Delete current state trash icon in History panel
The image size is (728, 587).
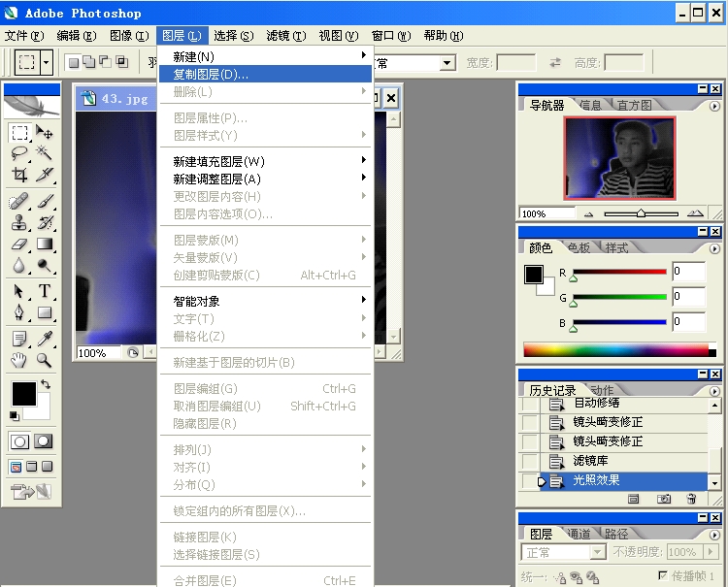tap(691, 499)
